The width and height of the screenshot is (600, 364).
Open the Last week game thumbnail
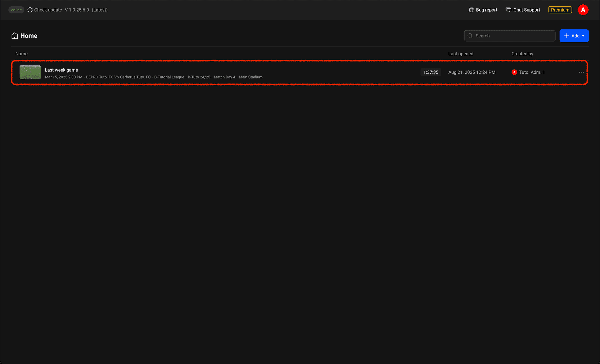(x=30, y=72)
